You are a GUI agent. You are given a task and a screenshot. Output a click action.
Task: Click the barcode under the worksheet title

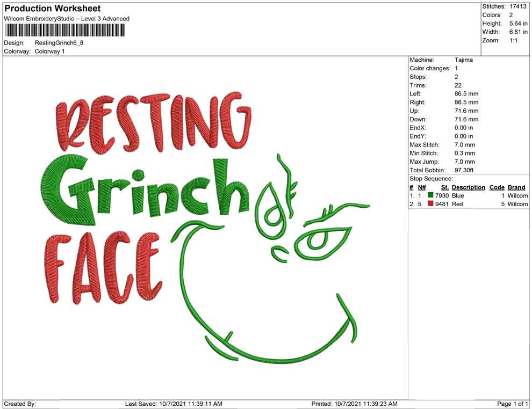(x=64, y=31)
